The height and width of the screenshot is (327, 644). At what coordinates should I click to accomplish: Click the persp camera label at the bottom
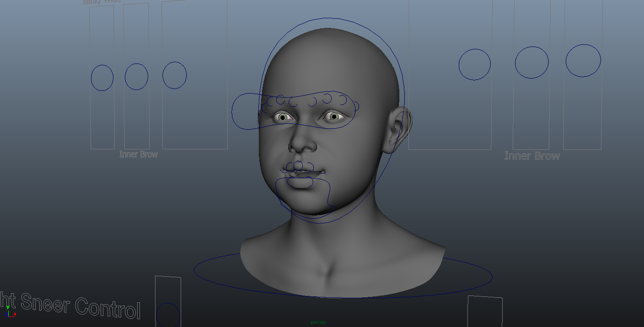319,322
